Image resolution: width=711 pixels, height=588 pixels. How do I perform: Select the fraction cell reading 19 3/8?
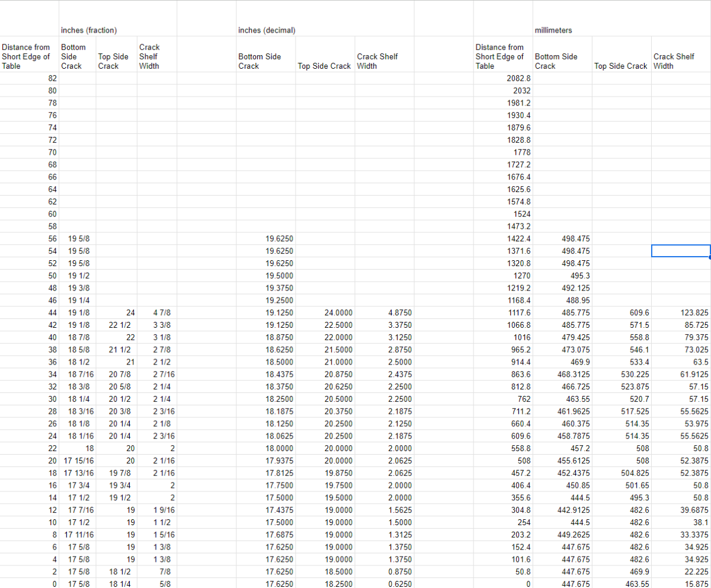[78, 288]
